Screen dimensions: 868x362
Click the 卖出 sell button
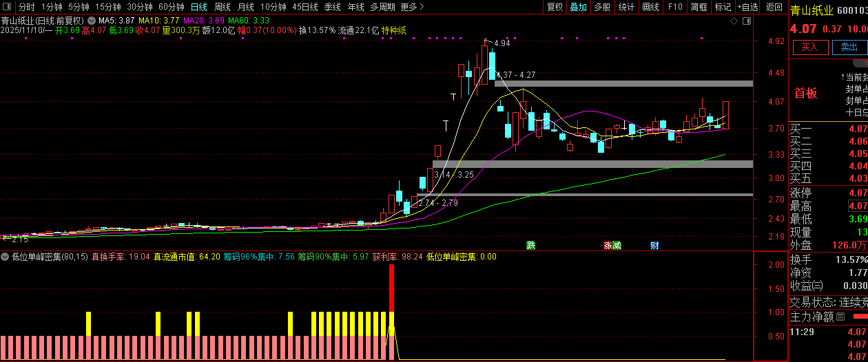coord(849,47)
